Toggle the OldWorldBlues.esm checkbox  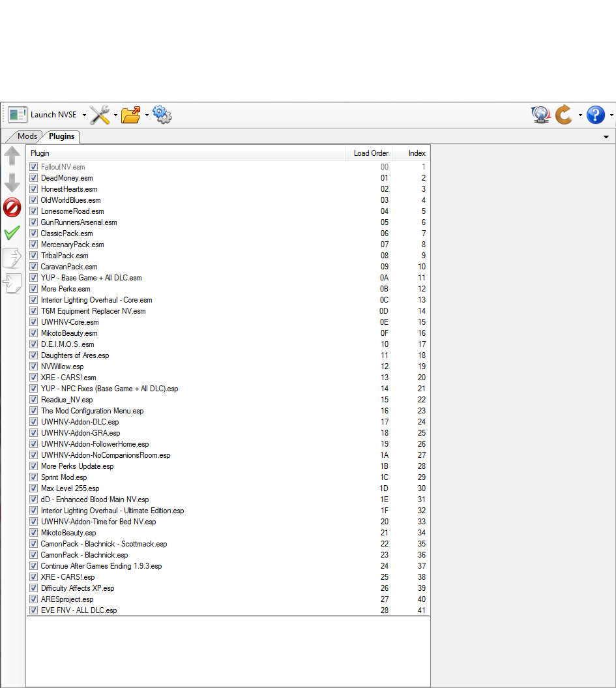(x=34, y=200)
